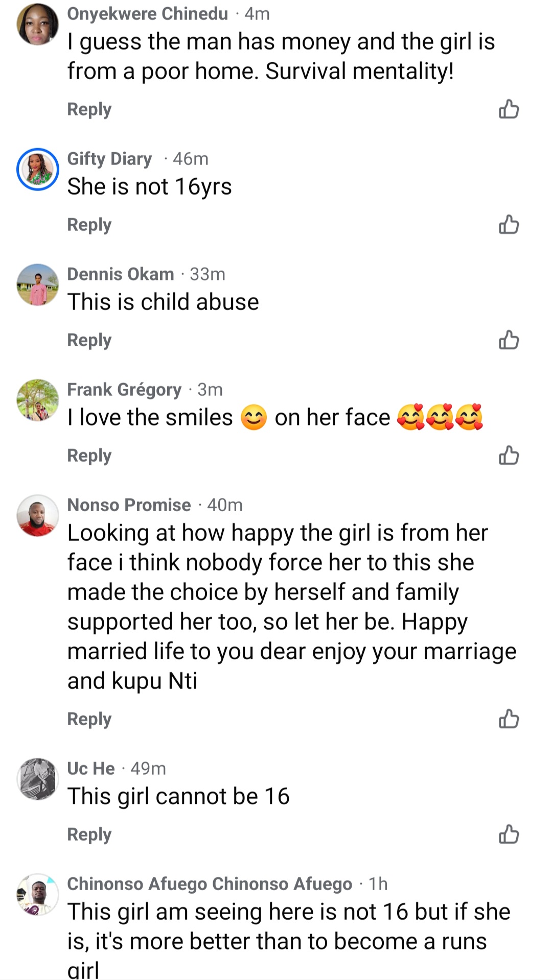Viewport: 552px width, 980px height.
Task: Reply to Dennis Okam's comment
Action: pos(89,340)
